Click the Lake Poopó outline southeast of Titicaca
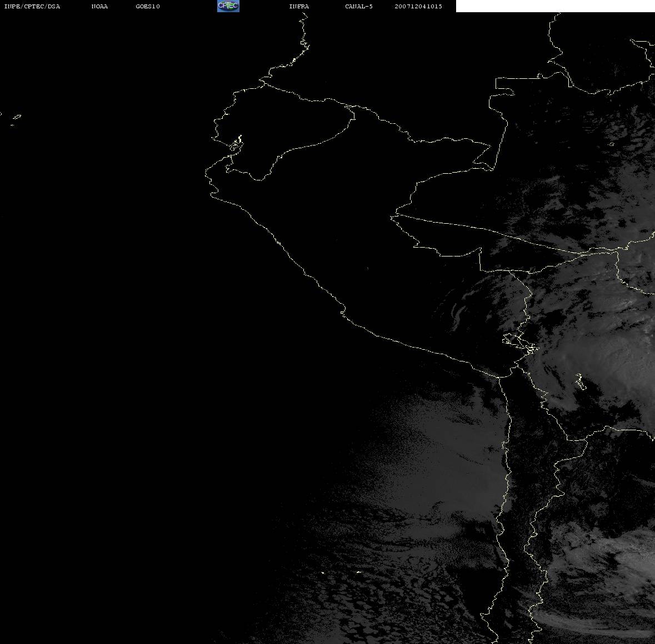The height and width of the screenshot is (644, 655). click(579, 381)
